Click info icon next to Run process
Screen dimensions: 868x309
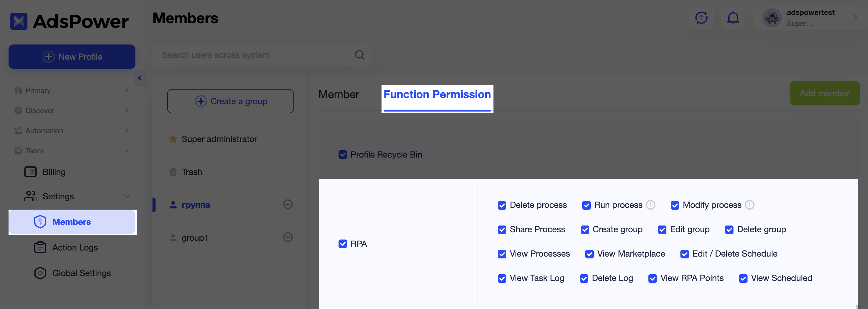(x=650, y=205)
